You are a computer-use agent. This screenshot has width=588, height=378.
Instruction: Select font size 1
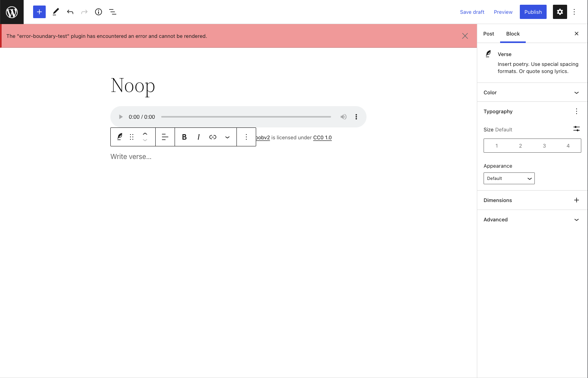497,146
